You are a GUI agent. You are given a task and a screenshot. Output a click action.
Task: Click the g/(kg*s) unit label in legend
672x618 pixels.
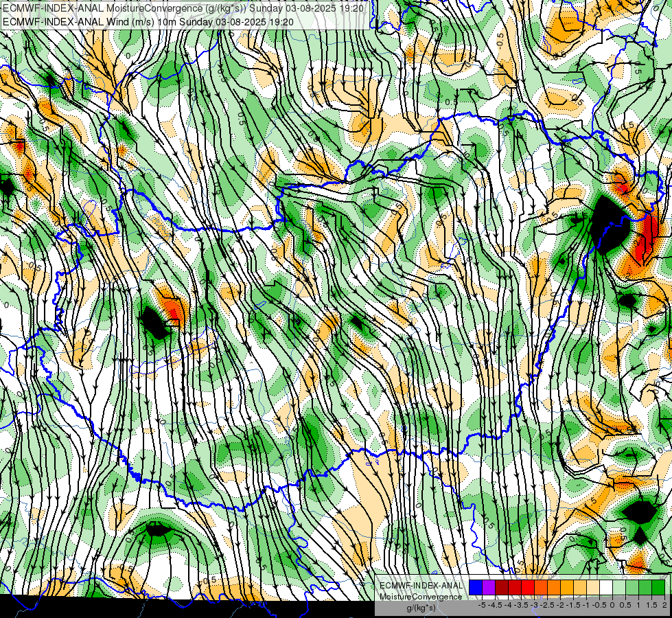tap(421, 608)
